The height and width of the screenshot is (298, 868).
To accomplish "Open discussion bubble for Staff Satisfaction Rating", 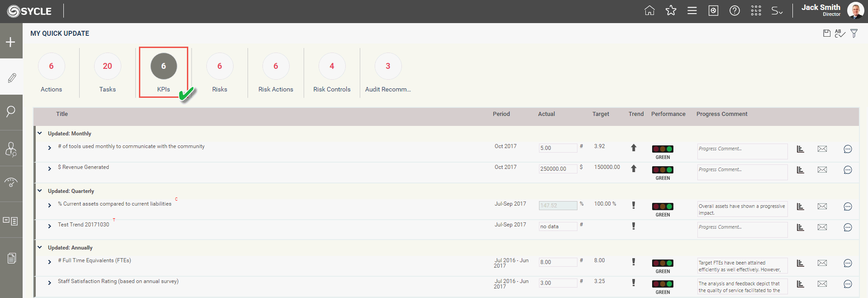I will click(848, 284).
